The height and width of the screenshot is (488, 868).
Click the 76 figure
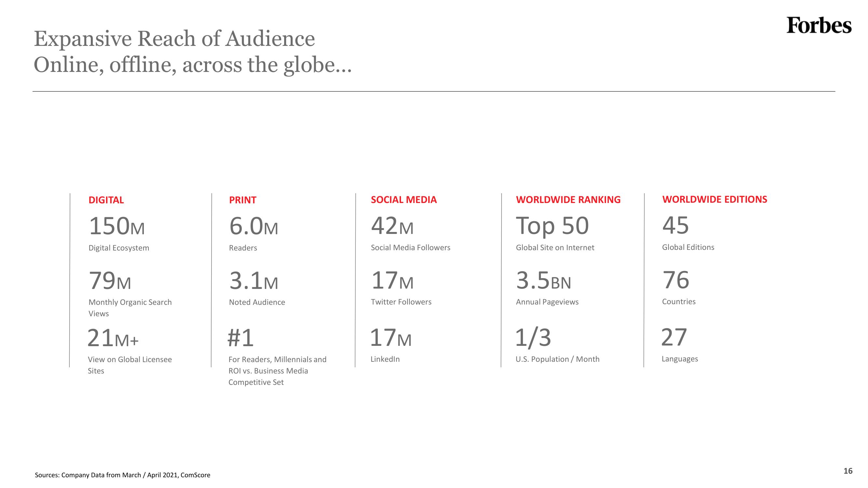(676, 280)
